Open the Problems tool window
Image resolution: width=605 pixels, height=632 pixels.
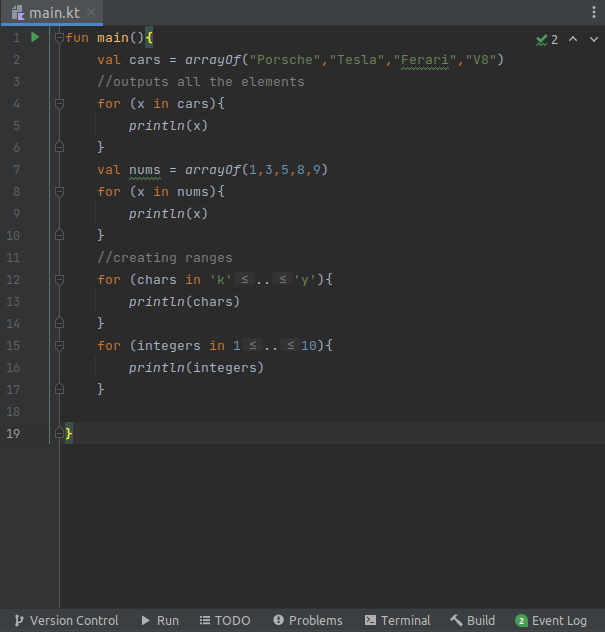point(308,620)
